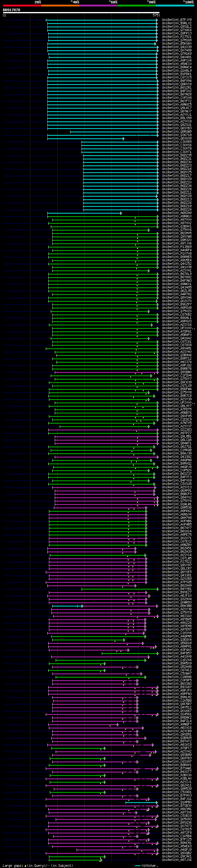Click the red 20% identity legend bar

(x=22, y=6)
